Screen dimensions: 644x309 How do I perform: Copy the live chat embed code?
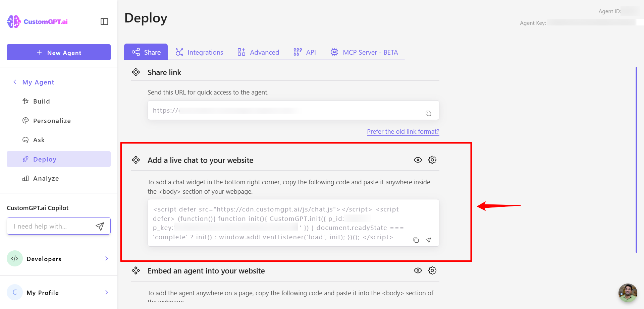[416, 240]
